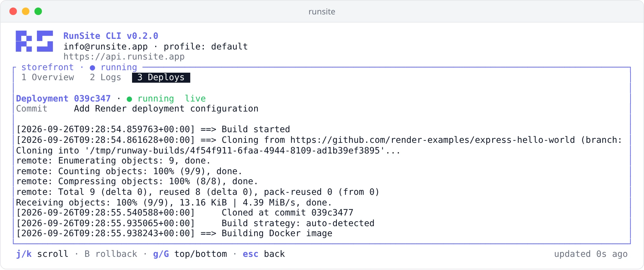This screenshot has height=270, width=644.
Task: Click the Commit label
Action: (x=32, y=109)
